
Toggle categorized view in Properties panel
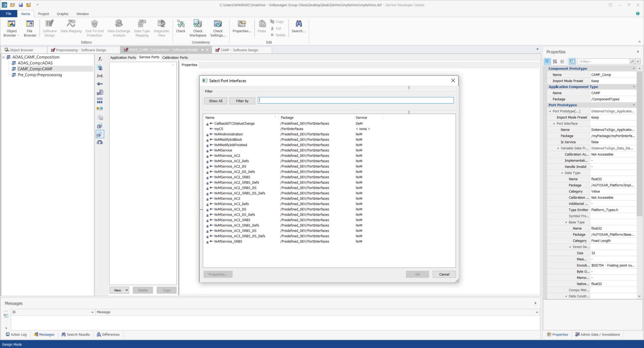(547, 62)
